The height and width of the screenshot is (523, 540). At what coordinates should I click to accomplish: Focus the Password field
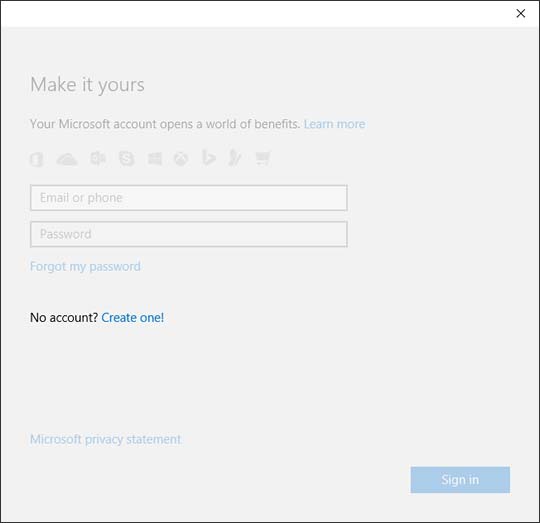point(189,234)
